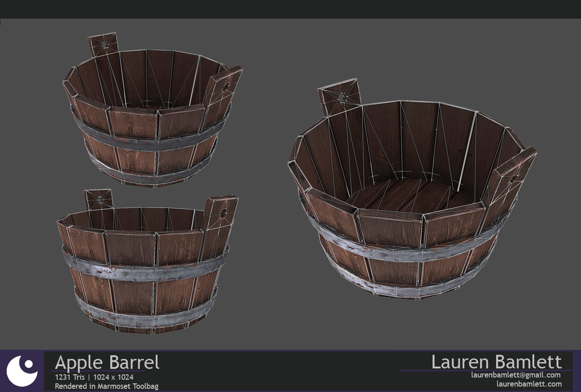581x392 pixels.
Task: Click the 'Lauren Bamlett' name text
Action: (x=496, y=362)
